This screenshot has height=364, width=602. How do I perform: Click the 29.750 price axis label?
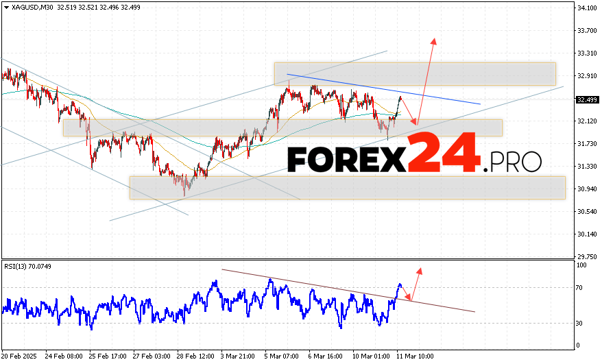pyautogui.click(x=586, y=256)
